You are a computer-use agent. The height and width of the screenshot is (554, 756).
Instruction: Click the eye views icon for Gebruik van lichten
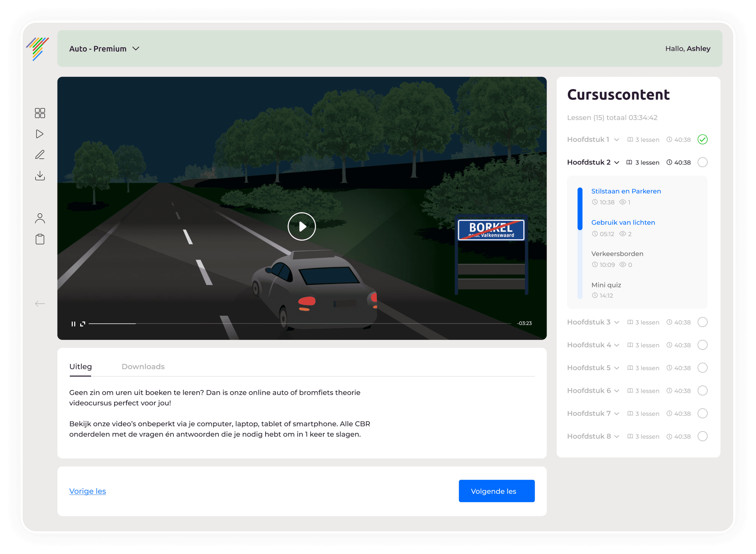pyautogui.click(x=623, y=234)
